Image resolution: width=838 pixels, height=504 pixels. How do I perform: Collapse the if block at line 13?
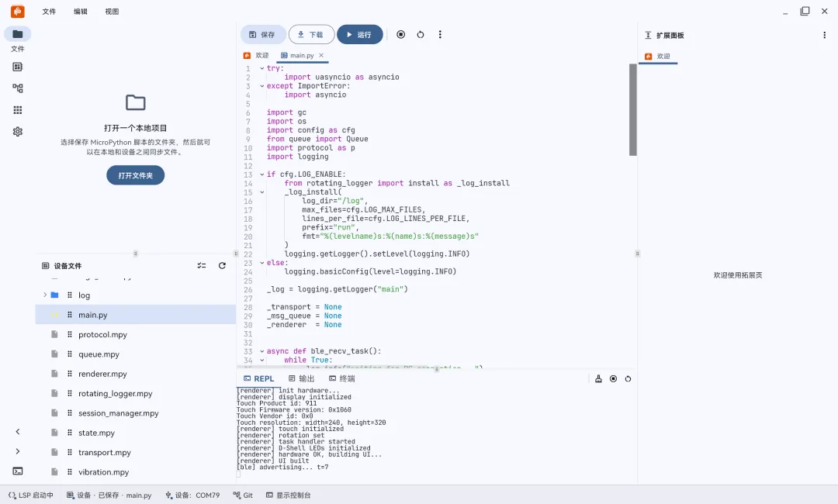point(262,174)
